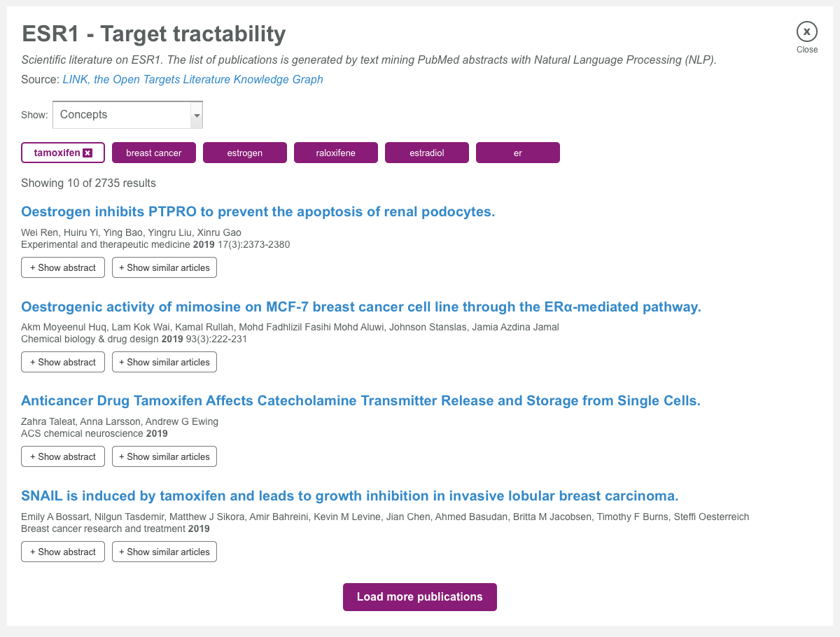Expand abstract for the PTPRO podocytes article
840x637 pixels.
coord(62,267)
